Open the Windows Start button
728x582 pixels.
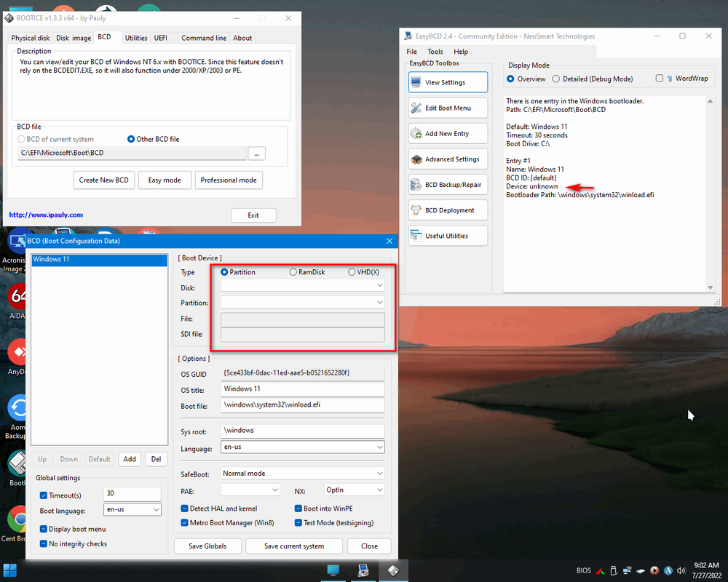9,570
